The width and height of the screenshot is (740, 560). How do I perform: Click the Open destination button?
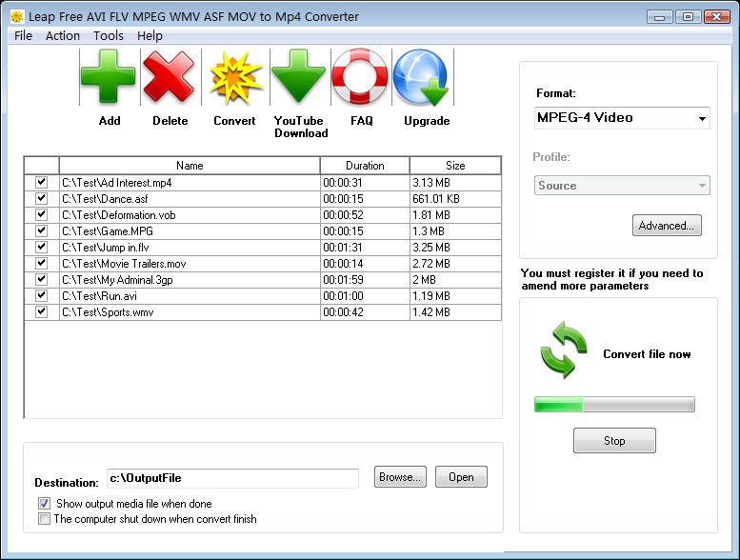coord(461,477)
